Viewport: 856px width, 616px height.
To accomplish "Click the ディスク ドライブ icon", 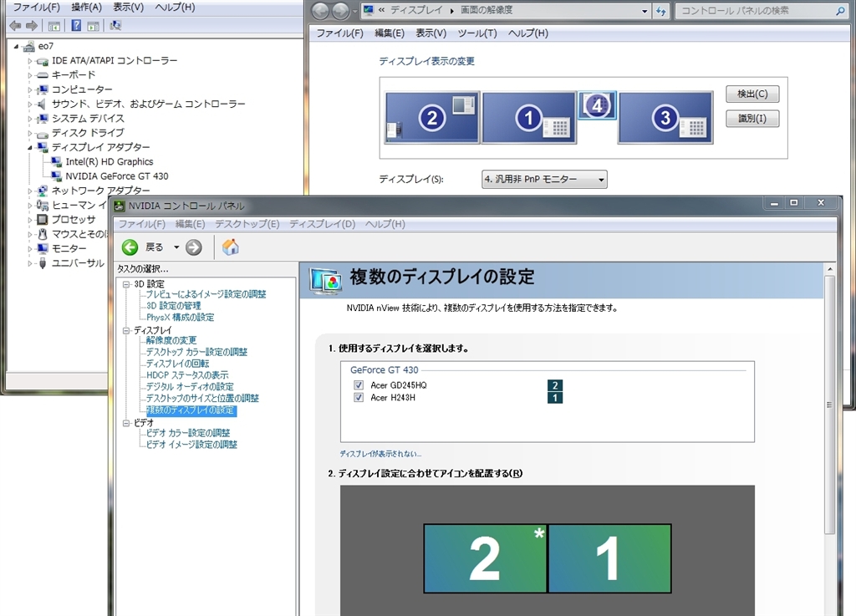I will coord(43,133).
